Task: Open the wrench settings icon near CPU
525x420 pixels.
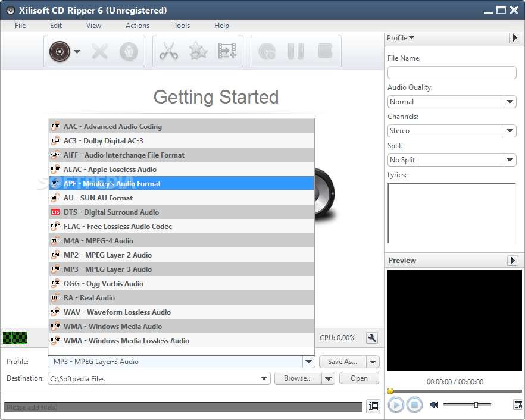Action: click(372, 338)
